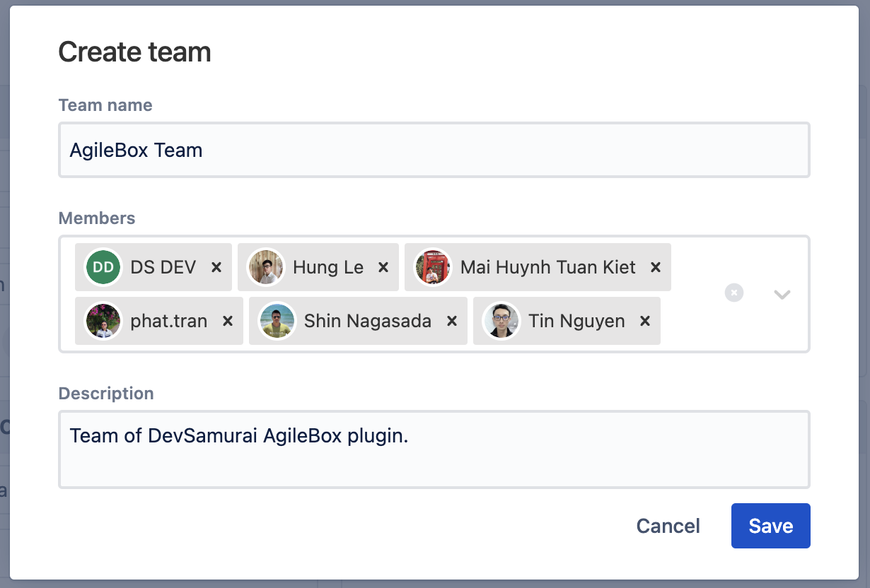Remove Hung Le from members
The image size is (870, 588).
[x=383, y=267]
